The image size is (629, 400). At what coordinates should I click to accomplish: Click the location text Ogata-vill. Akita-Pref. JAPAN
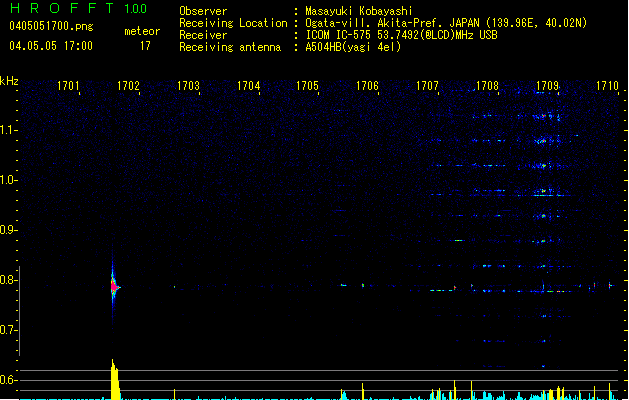(392, 23)
